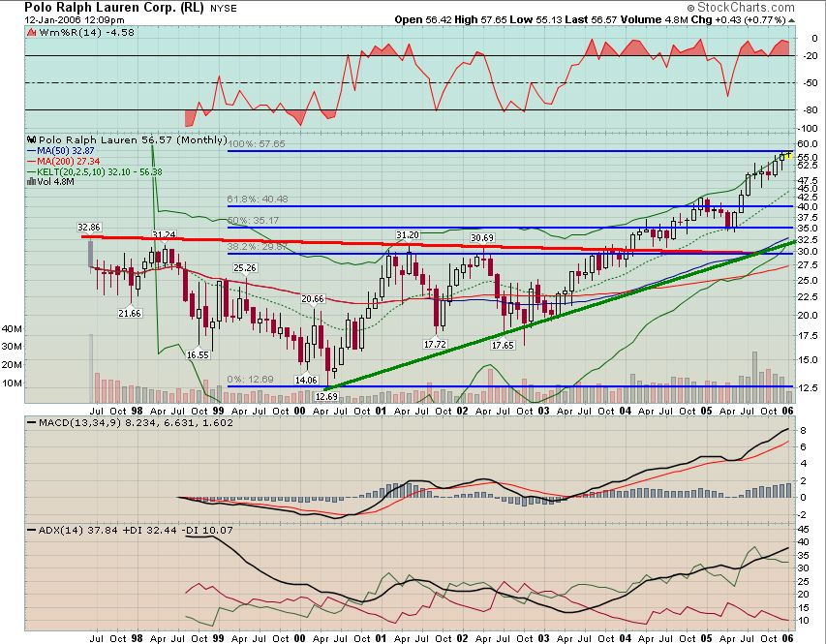The image size is (826, 644).
Task: Click the StockCharts.com copyright text
Action: pyautogui.click(x=741, y=8)
